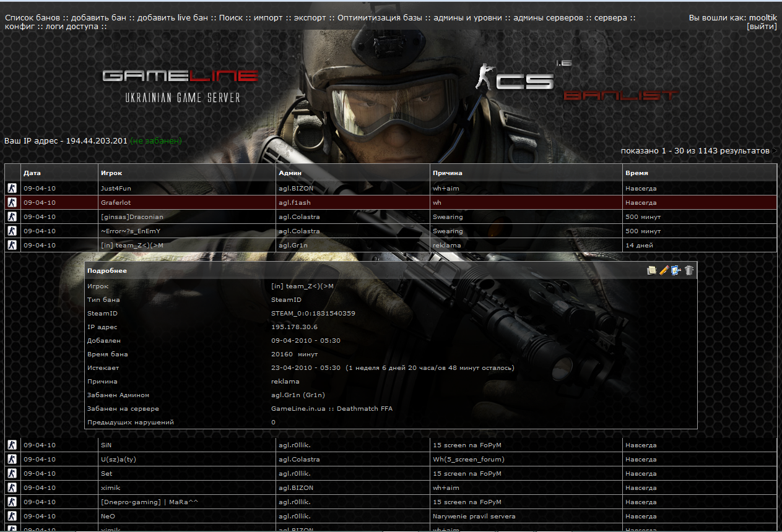Screen dimensions: 782x532
Task: Click the Дата column header
Action: (x=32, y=173)
